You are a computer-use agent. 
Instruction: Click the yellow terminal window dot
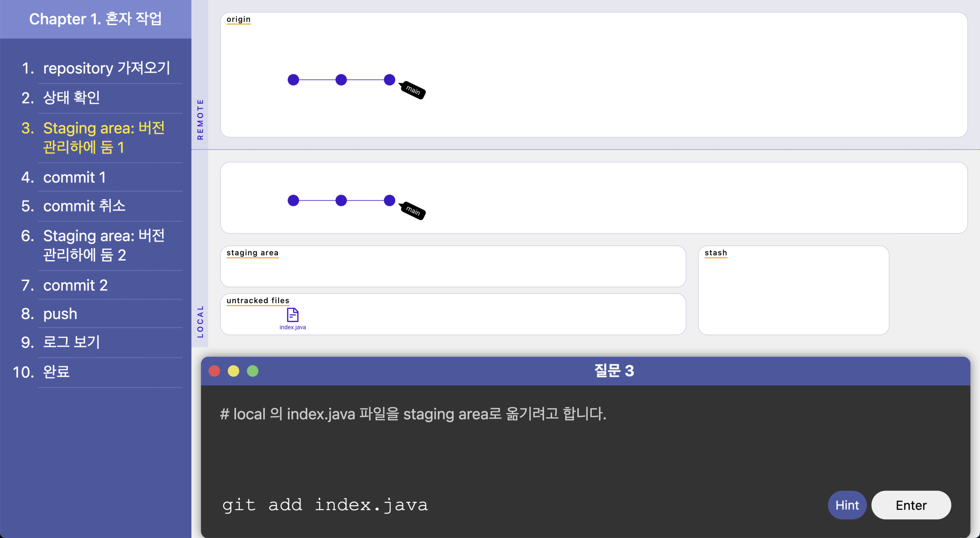234,371
